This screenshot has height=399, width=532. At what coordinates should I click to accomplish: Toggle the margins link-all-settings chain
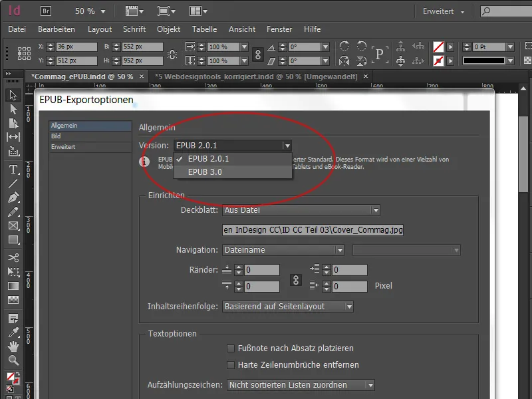tap(296, 280)
